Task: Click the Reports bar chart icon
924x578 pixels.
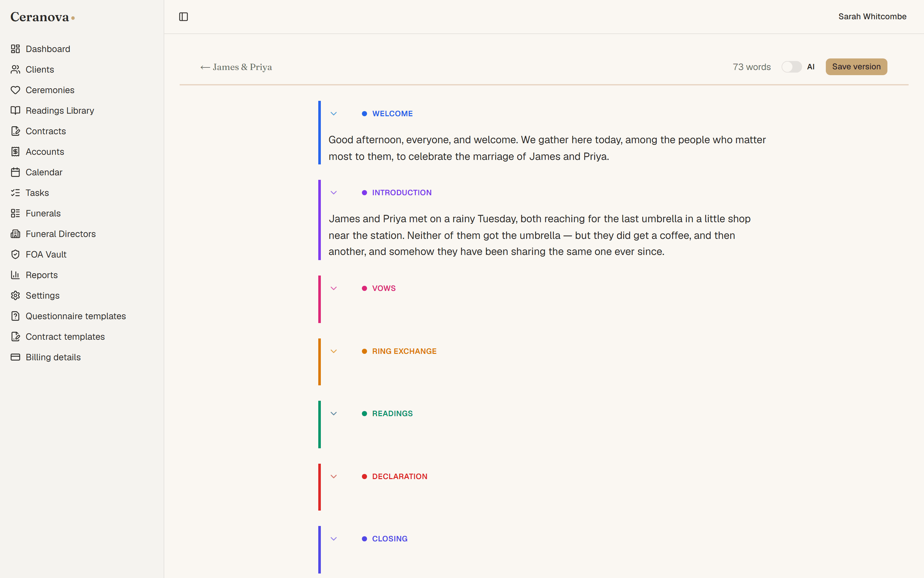Action: coord(15,275)
